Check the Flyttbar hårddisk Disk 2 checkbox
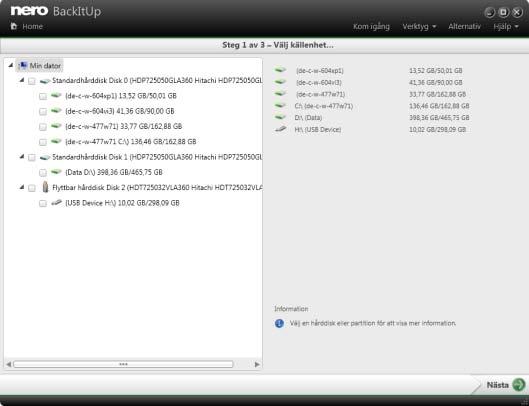Viewport: 529px width, 406px height. click(32, 188)
